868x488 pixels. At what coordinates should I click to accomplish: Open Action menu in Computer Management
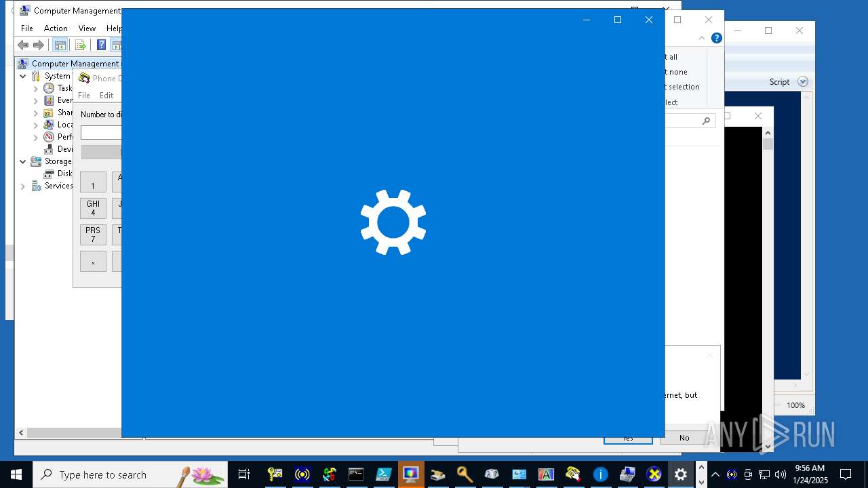pyautogui.click(x=56, y=28)
